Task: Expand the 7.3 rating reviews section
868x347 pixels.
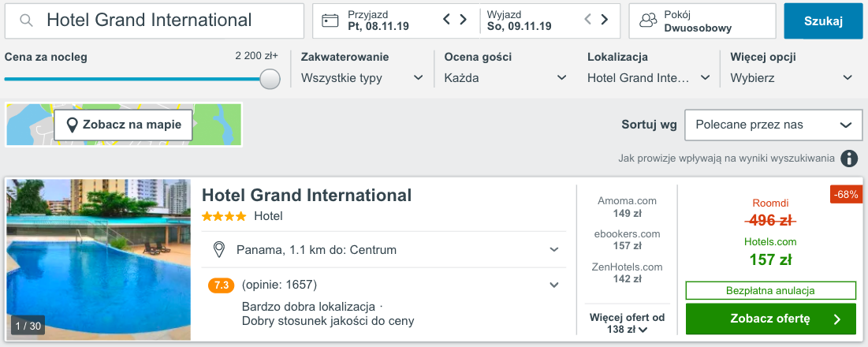Action: pyautogui.click(x=554, y=285)
